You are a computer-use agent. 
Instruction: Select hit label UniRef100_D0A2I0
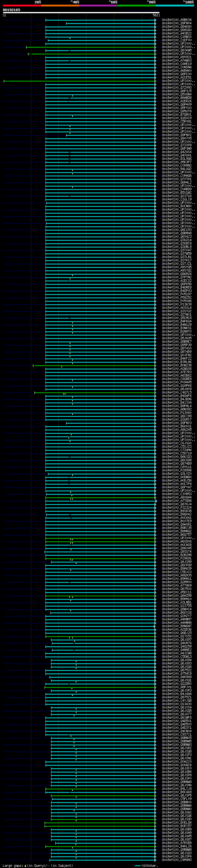coord(177,761)
